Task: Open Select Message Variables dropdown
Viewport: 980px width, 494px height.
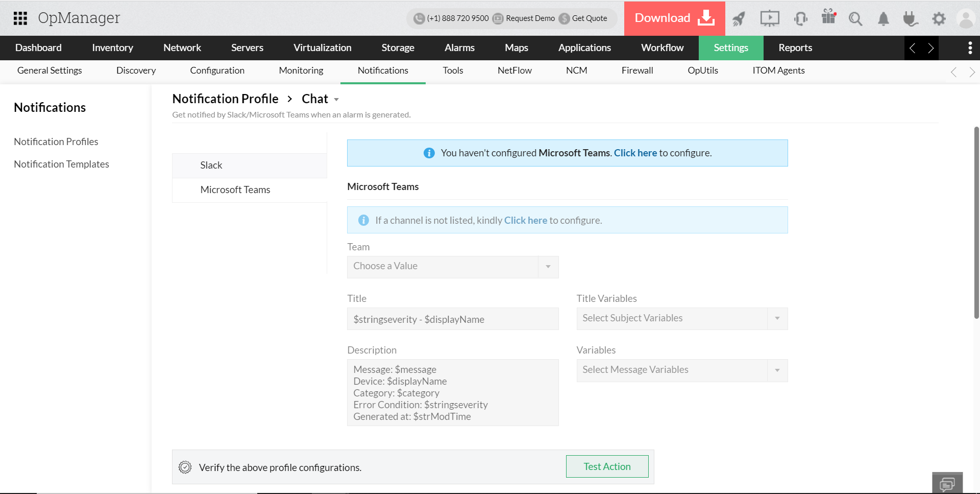Action: tap(682, 370)
